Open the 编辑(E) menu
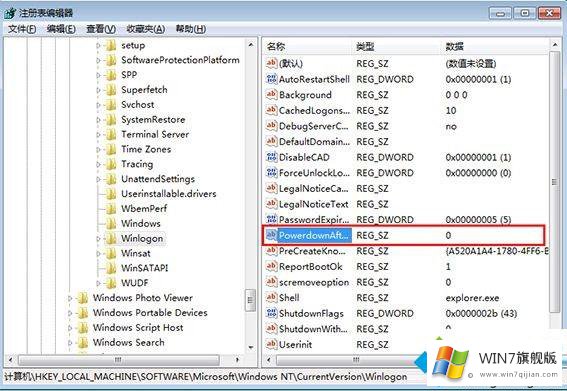567x391 pixels. 61,29
